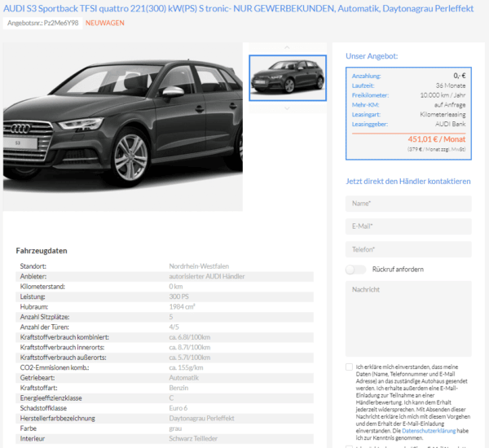Click the Daytonagrau Perleffekt color value
The width and height of the screenshot is (489, 448).
[201, 419]
